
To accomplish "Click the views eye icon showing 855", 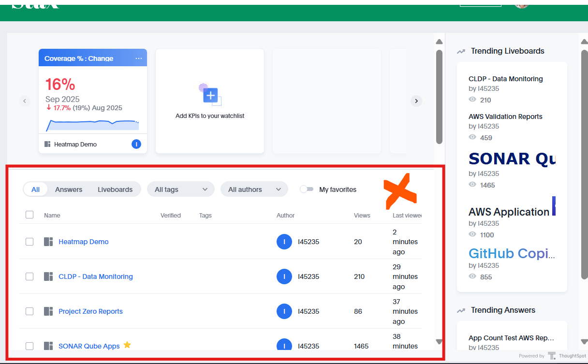I will tap(472, 277).
